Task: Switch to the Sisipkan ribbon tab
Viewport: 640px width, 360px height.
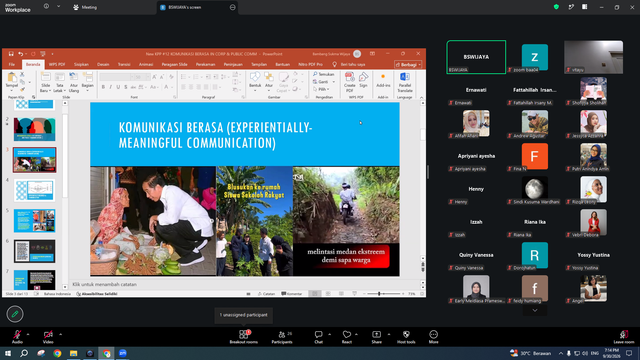Action: 81,64
